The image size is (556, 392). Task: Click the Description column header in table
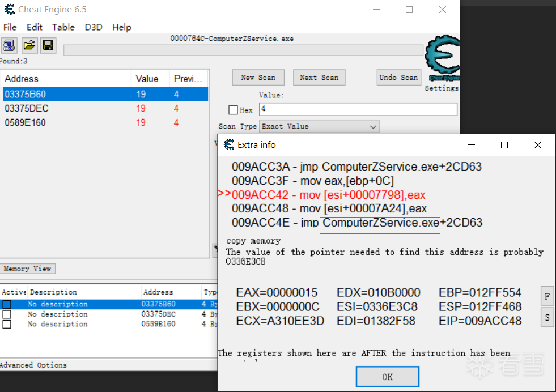(84, 292)
